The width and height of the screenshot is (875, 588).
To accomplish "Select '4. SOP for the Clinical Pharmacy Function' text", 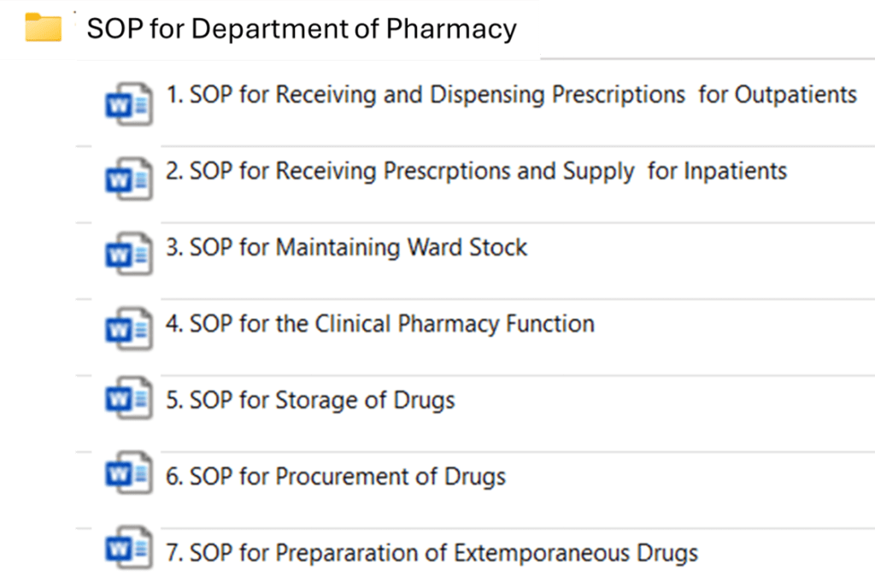I will point(379,324).
